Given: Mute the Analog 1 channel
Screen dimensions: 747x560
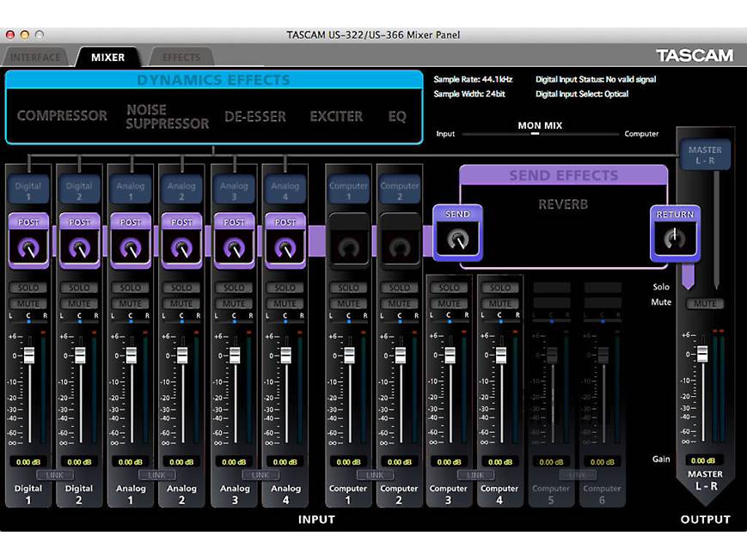Looking at the screenshot, I should pyautogui.click(x=131, y=302).
